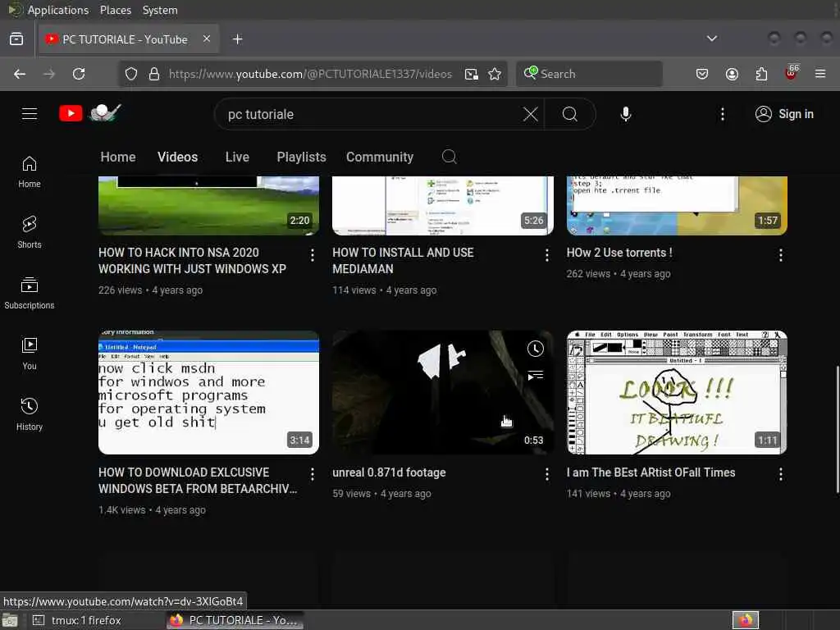840x630 pixels.
Task: Open the channel Playlists tab
Action: [301, 157]
